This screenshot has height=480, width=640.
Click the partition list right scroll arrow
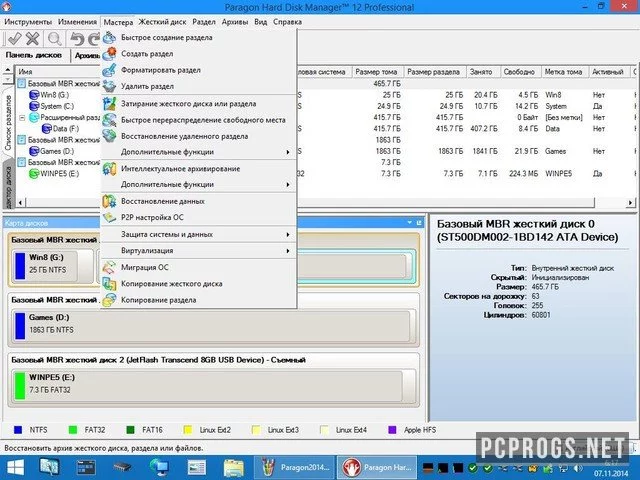631,202
